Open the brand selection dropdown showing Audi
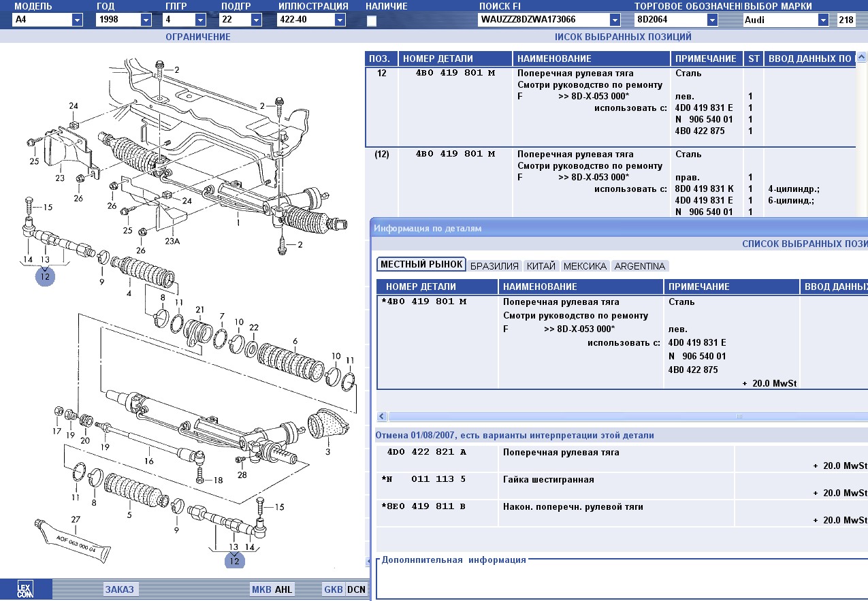This screenshot has height=601, width=868. click(824, 20)
